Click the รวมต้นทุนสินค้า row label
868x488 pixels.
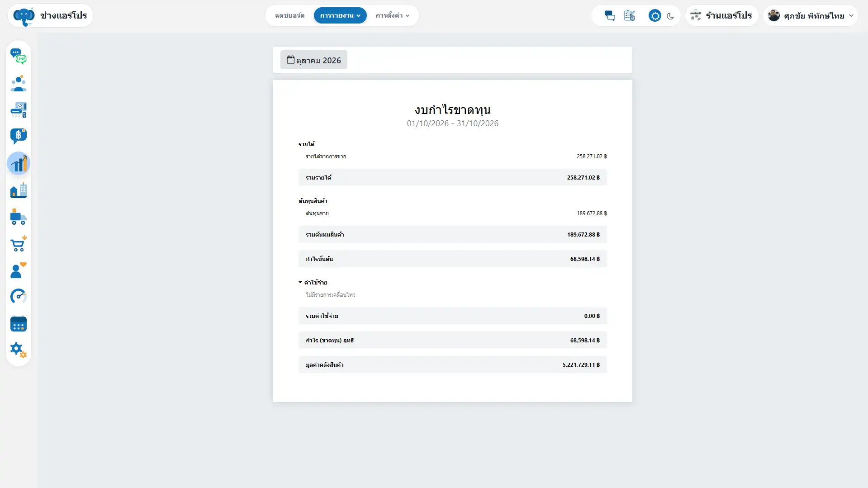click(325, 235)
